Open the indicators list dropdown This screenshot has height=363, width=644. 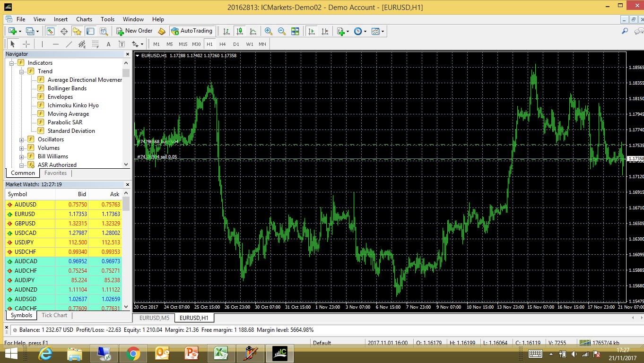click(x=343, y=31)
